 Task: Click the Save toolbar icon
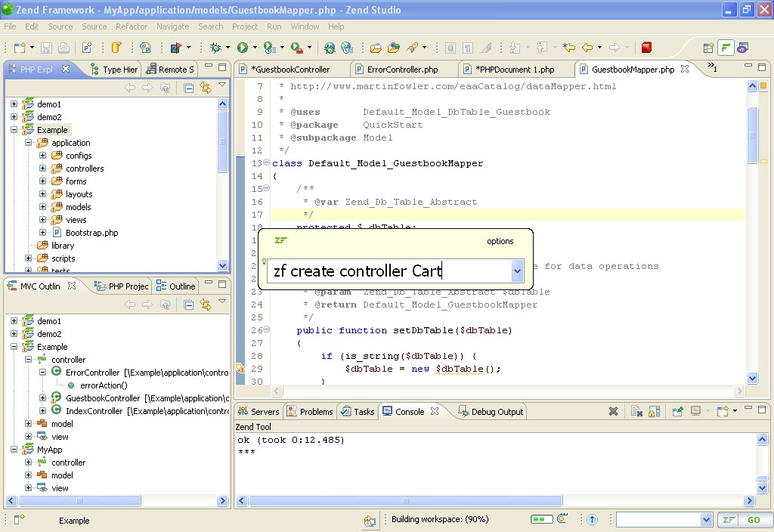tap(46, 48)
